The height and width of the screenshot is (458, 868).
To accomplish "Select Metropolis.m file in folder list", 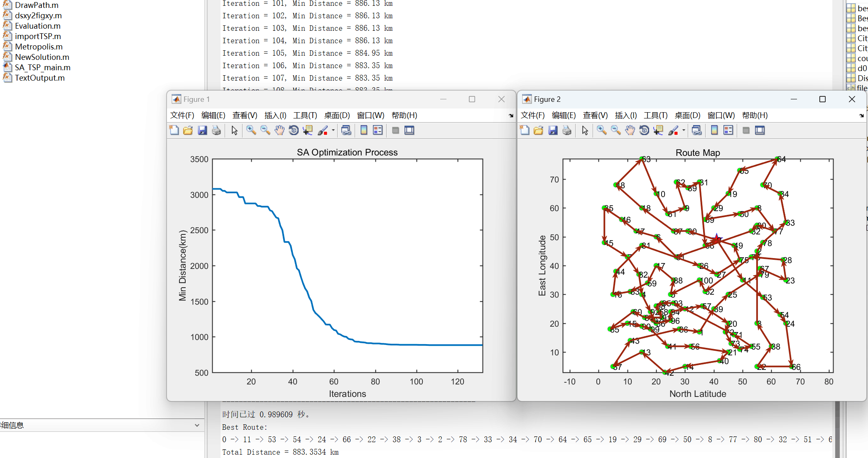I will (39, 47).
